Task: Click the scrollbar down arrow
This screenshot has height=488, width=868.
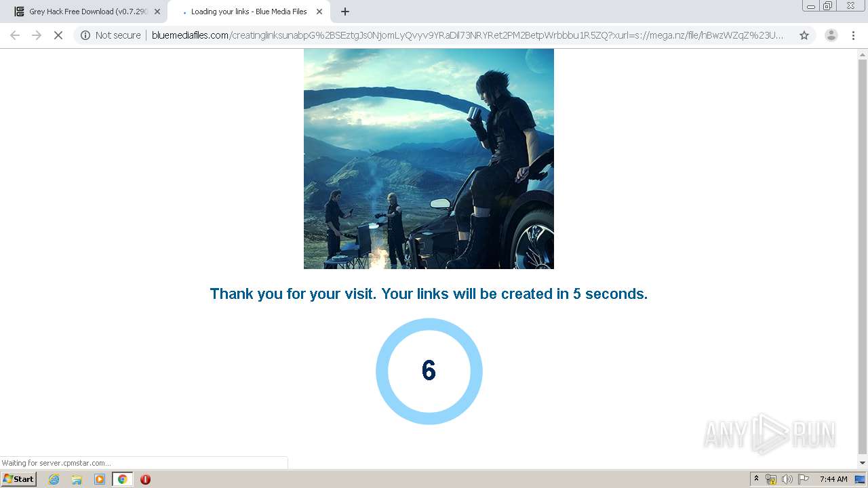Action: pos(863,463)
